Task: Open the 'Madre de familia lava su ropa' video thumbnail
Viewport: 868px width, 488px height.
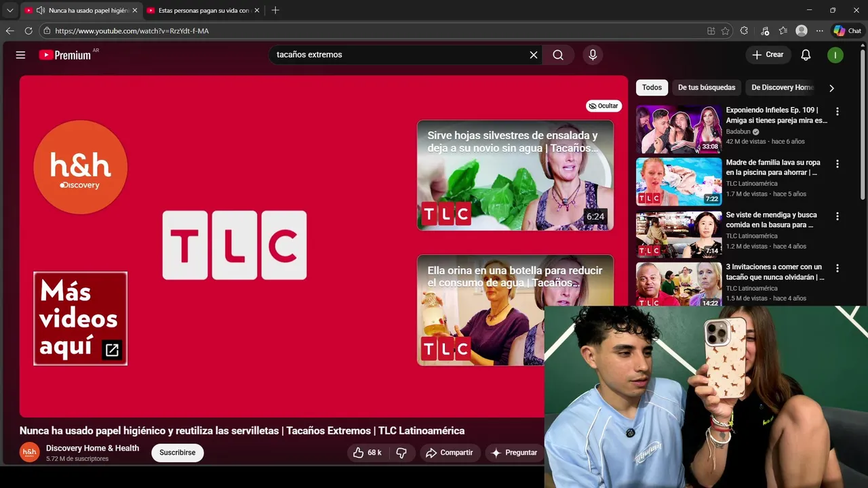Action: point(679,182)
